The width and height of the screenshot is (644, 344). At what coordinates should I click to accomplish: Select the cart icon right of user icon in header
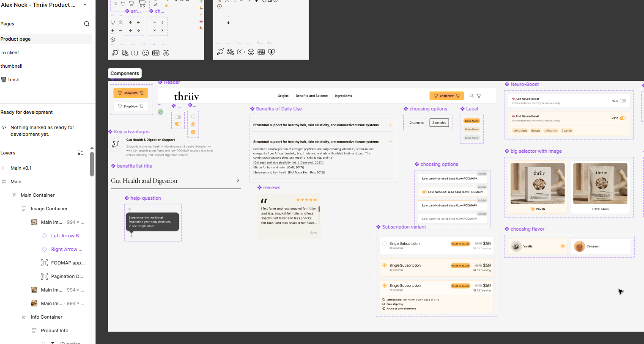[479, 96]
